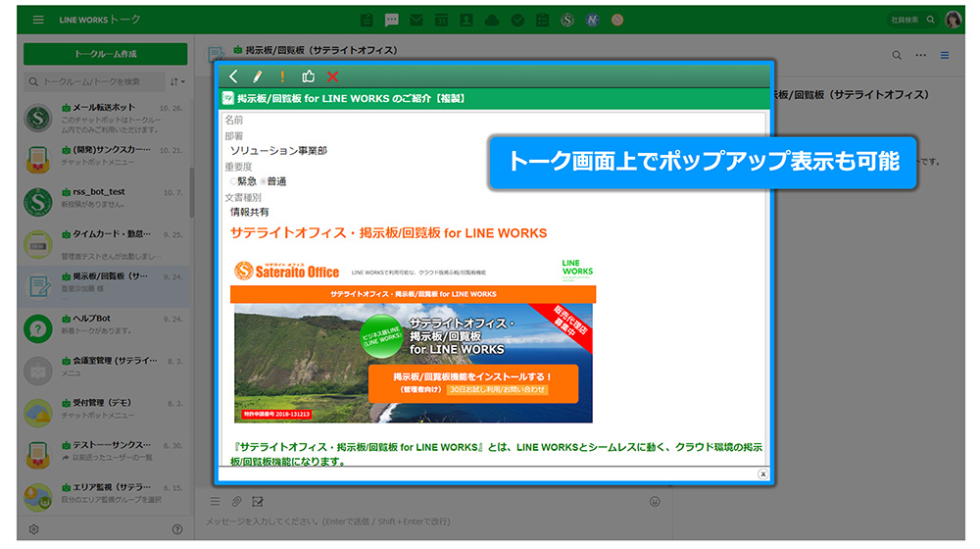Click the LINE WORKS logo in banner
The image size is (980, 549).
[577, 270]
